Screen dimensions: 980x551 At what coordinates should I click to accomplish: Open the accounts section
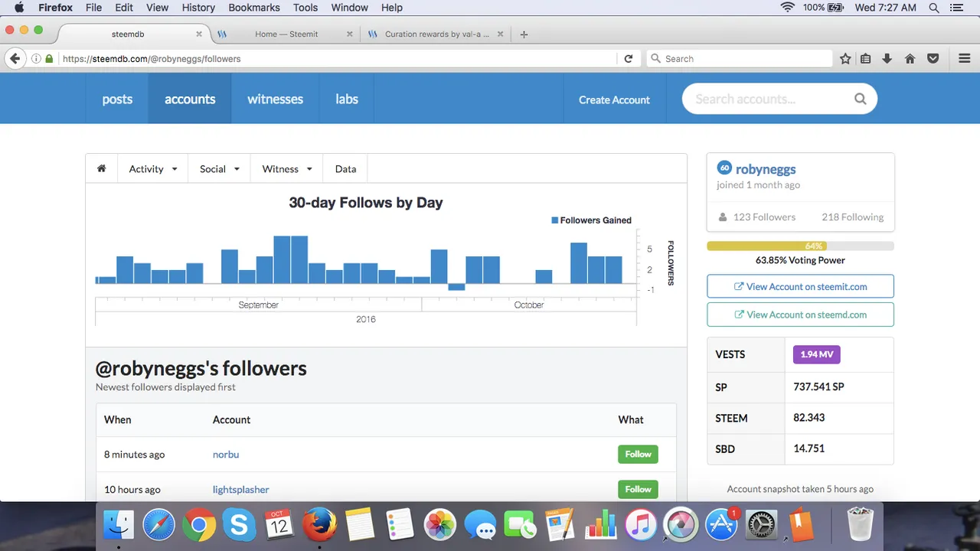tap(190, 99)
